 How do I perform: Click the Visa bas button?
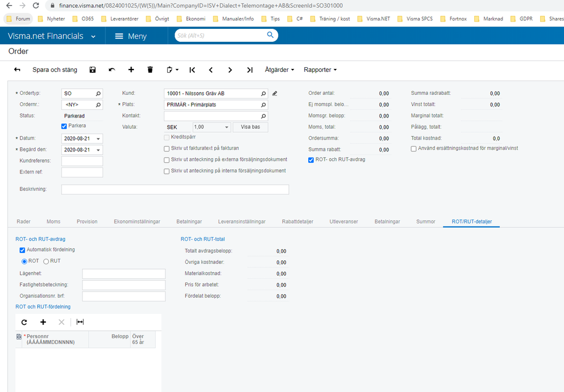point(250,127)
